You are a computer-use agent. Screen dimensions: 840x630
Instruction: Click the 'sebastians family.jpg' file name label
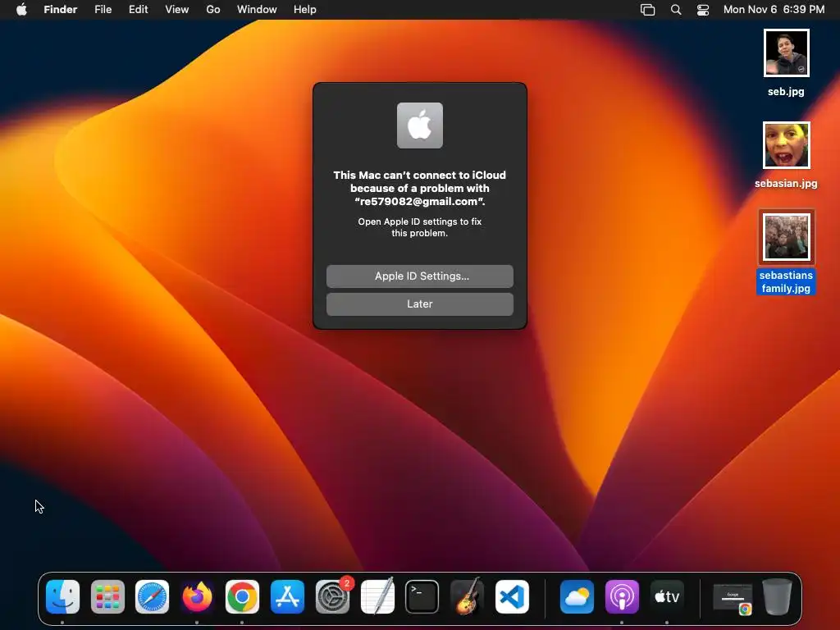coord(787,282)
